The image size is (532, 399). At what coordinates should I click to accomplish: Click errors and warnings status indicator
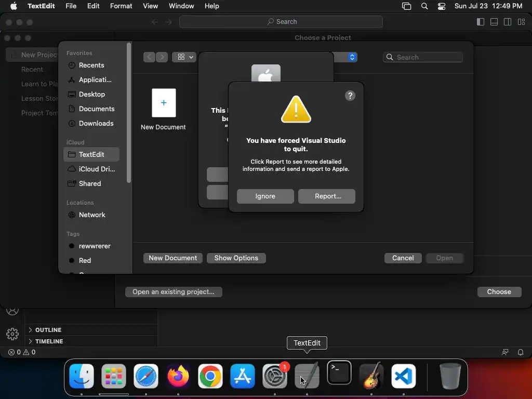click(22, 352)
